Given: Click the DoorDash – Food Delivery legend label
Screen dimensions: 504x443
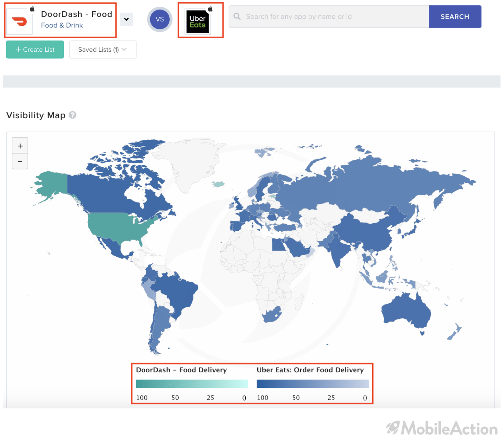Looking at the screenshot, I should pos(181,370).
